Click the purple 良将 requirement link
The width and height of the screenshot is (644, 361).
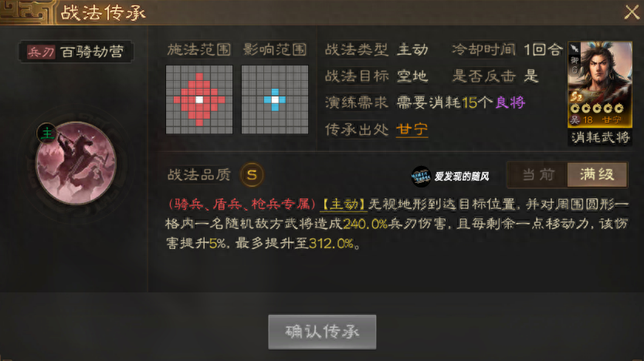[510, 103]
